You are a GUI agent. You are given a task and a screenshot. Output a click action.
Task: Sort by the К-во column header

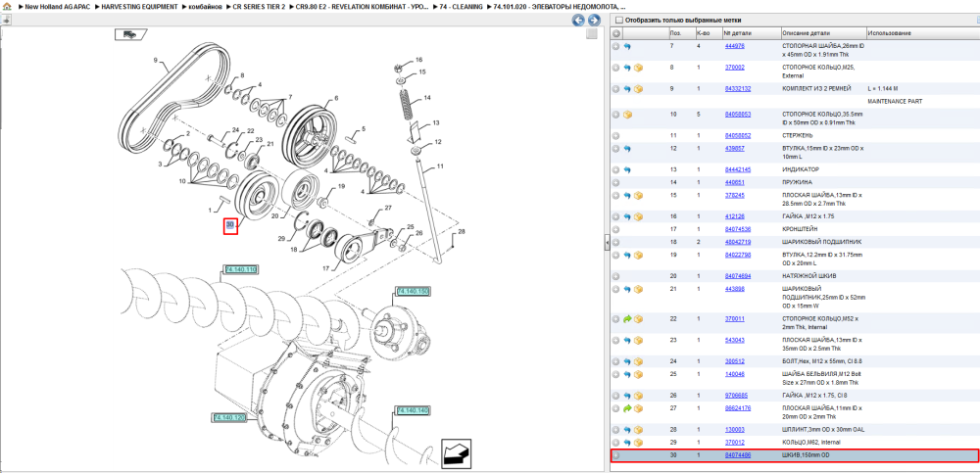(x=702, y=33)
